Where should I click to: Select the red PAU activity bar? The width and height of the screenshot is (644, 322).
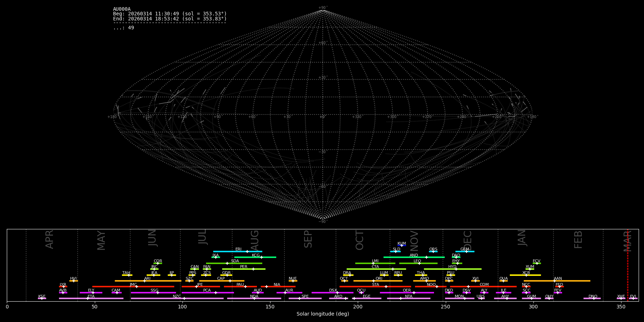point(240,287)
